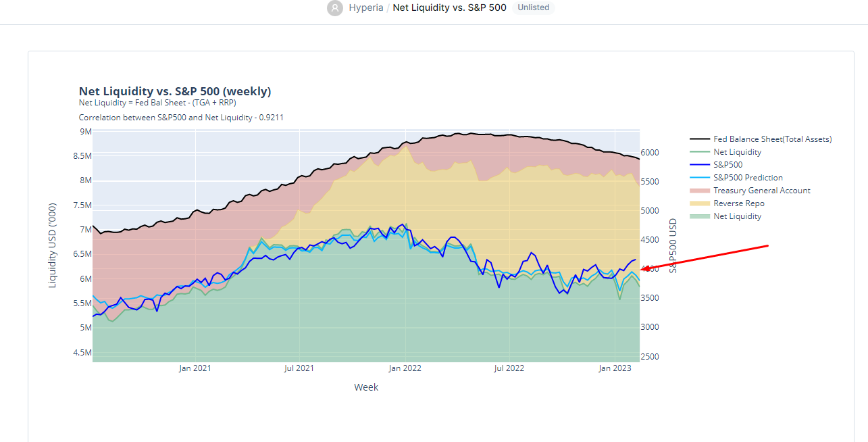868x442 pixels.
Task: Open the Hyperia author page link
Action: click(x=365, y=7)
